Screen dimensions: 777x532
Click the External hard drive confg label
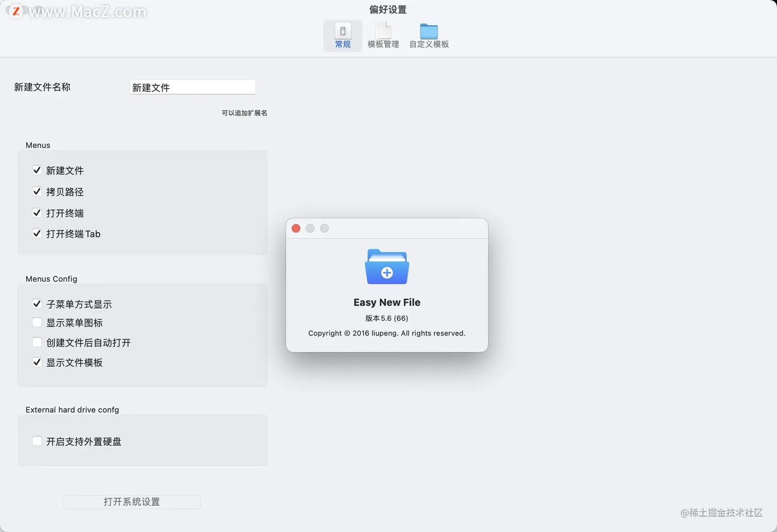(x=72, y=410)
